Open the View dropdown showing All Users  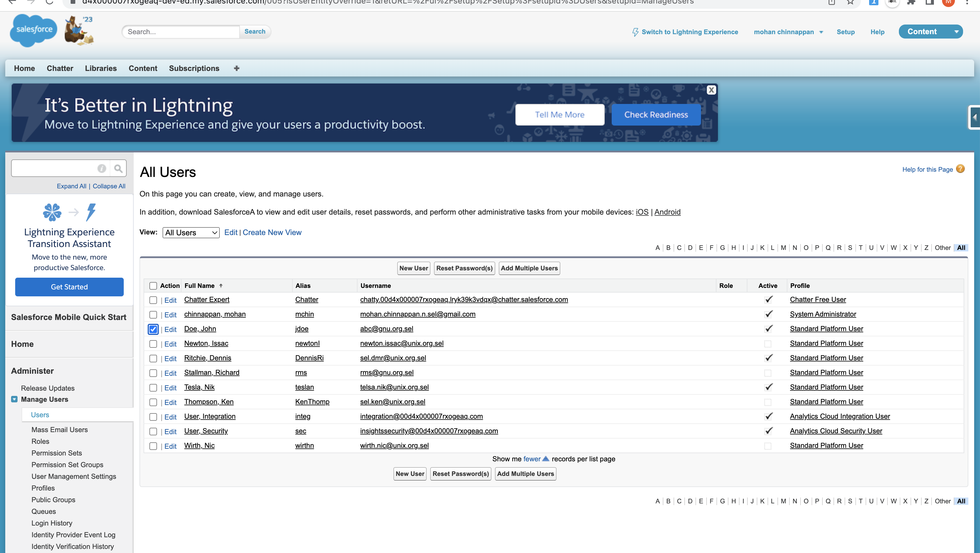(191, 232)
